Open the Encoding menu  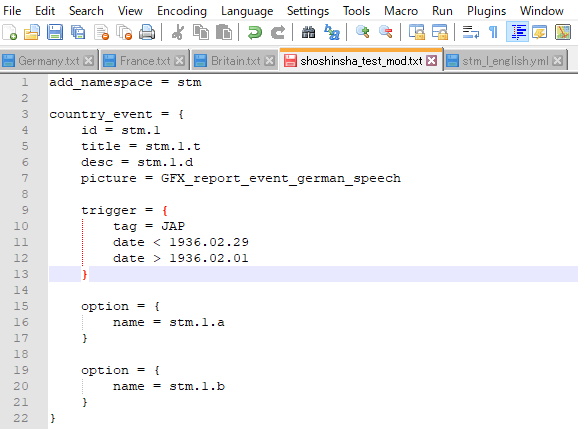coord(182,11)
